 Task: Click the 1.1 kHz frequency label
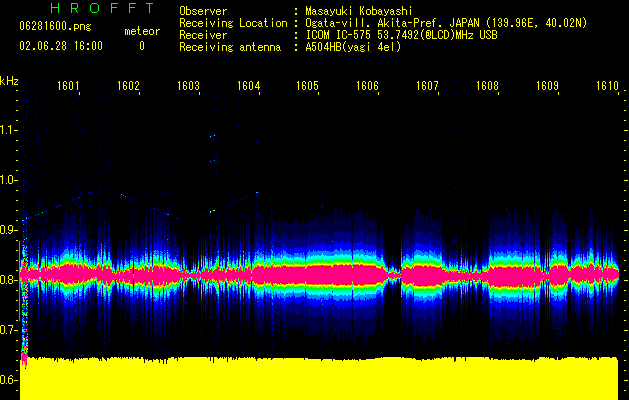click(9, 130)
